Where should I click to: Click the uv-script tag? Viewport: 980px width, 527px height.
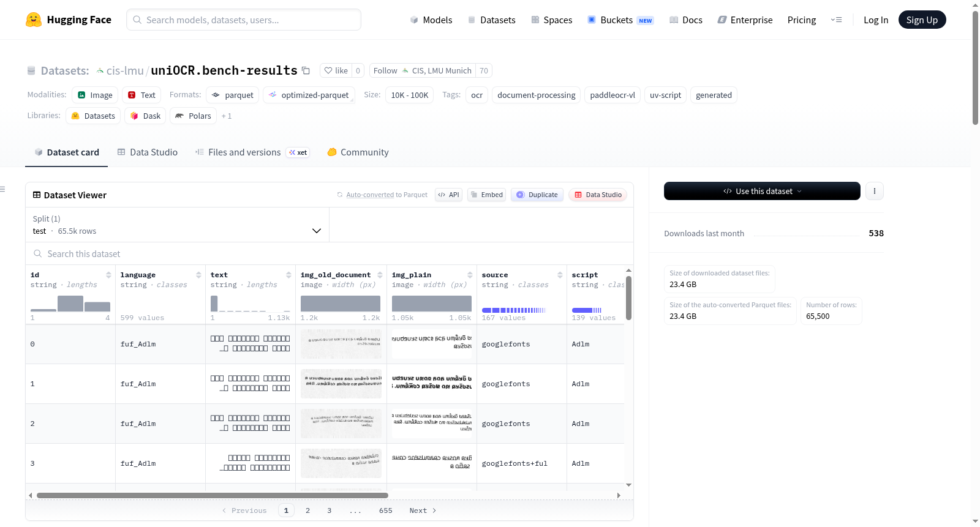pos(665,95)
